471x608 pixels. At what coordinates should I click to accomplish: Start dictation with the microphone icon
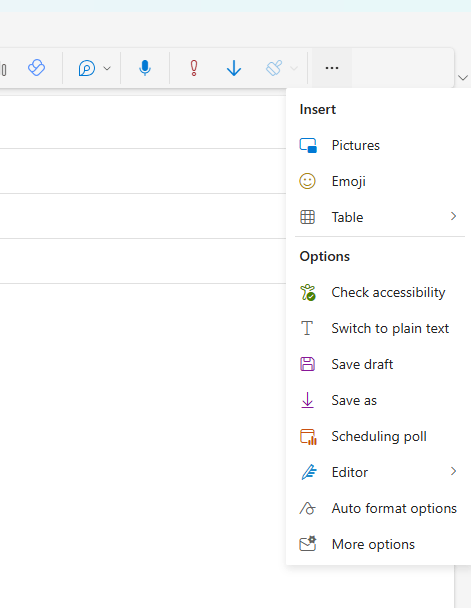click(145, 68)
